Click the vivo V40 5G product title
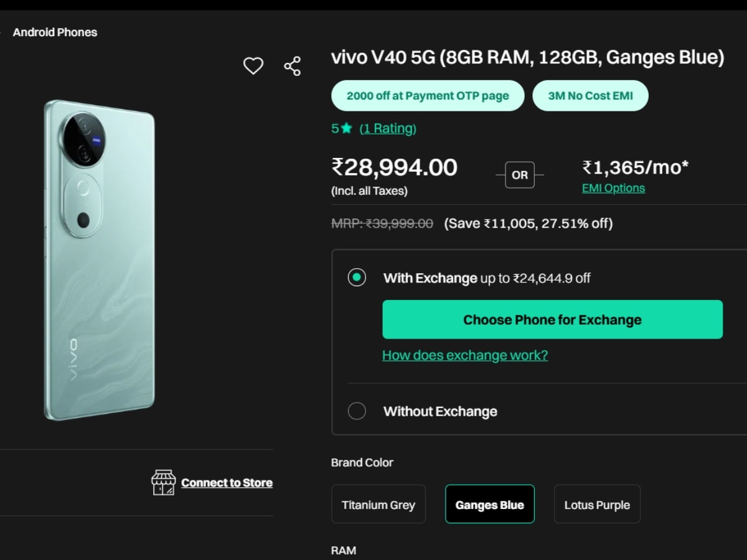The width and height of the screenshot is (747, 560). coord(528,58)
